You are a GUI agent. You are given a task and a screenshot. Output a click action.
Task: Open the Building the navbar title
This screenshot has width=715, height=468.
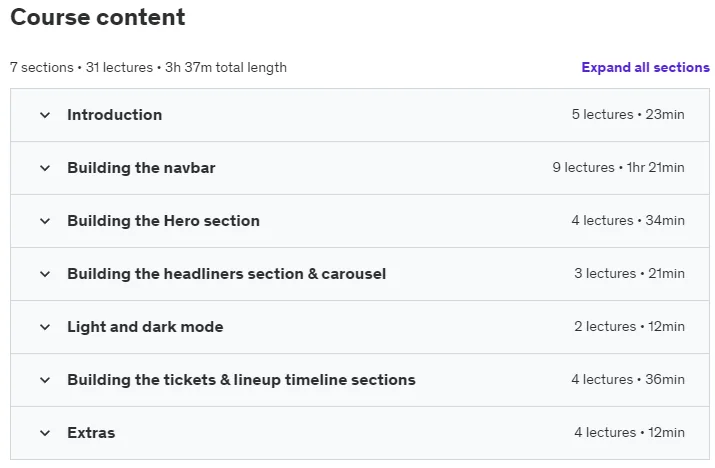pos(141,168)
